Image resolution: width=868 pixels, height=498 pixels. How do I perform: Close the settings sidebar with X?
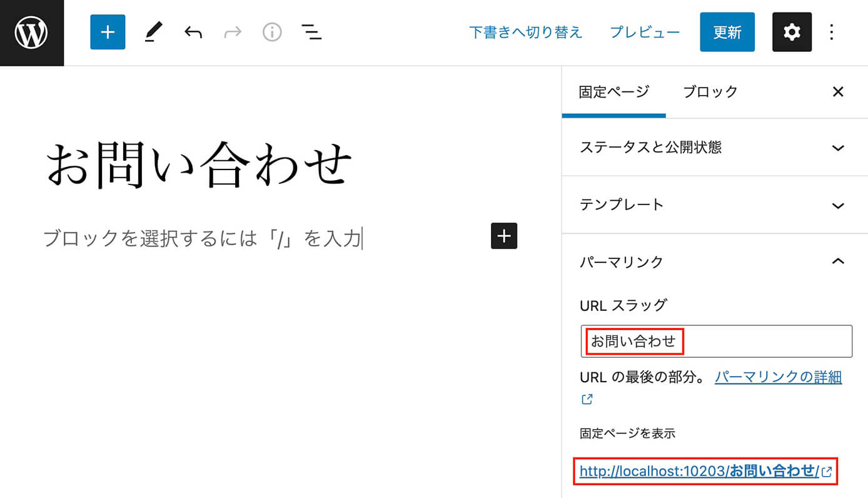click(x=838, y=92)
